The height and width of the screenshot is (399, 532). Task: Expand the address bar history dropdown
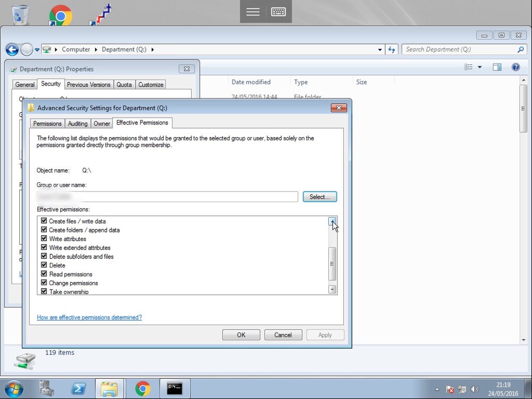point(380,49)
